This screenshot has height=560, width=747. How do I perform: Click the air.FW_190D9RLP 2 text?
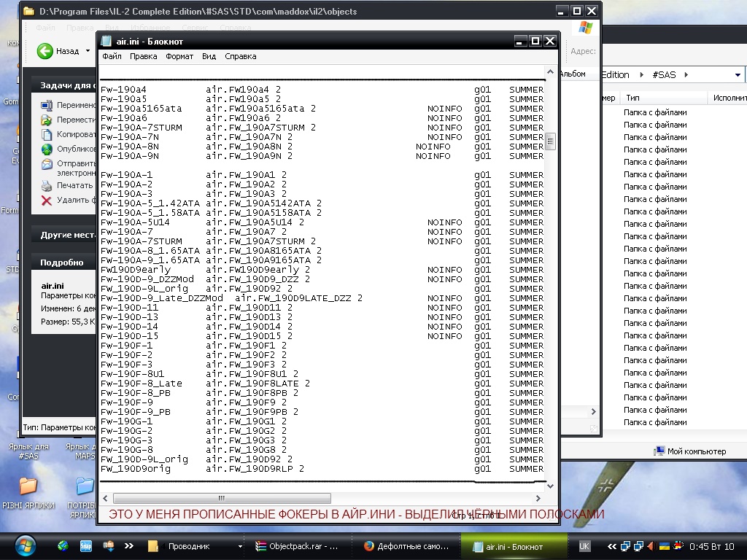point(255,469)
